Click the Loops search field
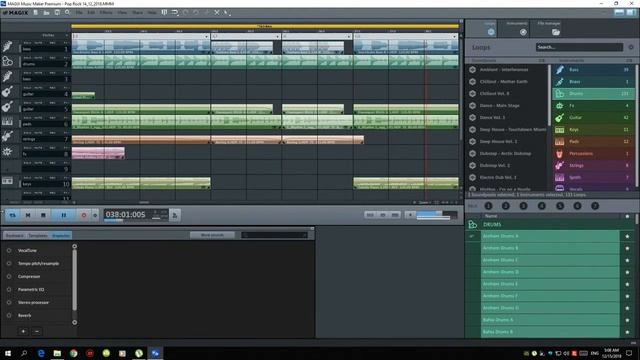 (x=579, y=47)
